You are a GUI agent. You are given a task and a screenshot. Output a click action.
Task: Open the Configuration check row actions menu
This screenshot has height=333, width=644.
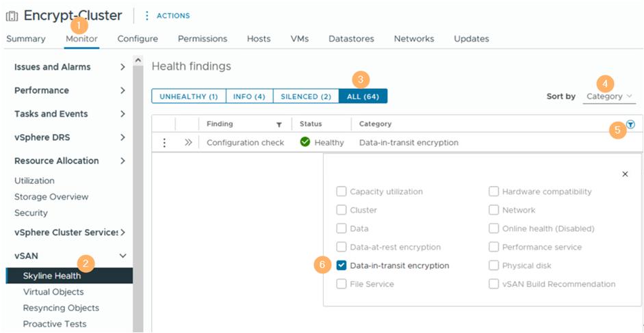164,142
